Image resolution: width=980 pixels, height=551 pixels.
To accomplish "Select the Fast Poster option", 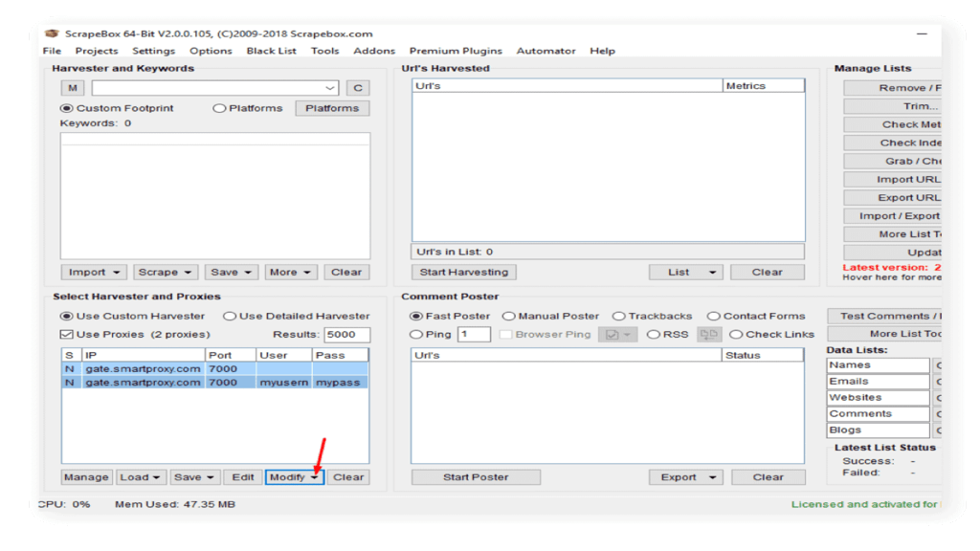I will (450, 316).
